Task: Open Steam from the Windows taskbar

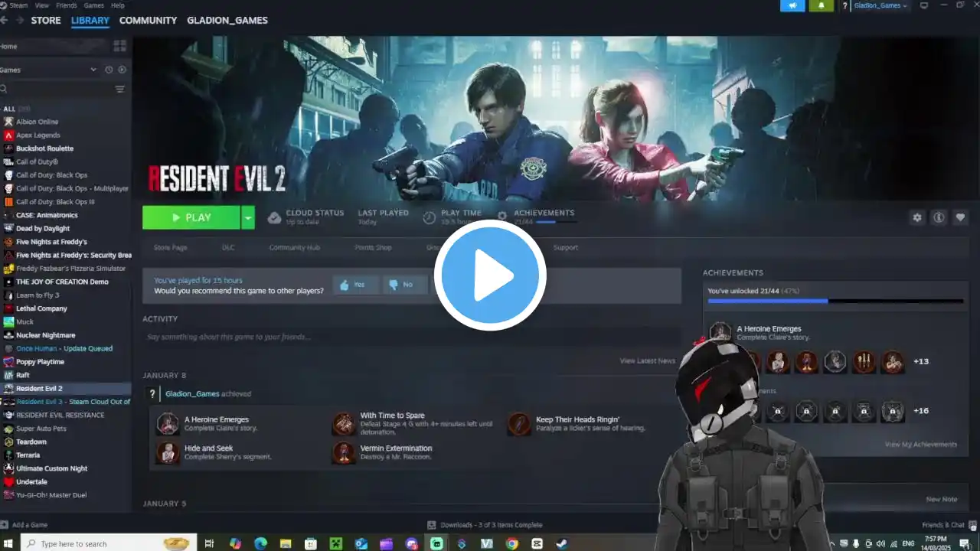Action: (x=561, y=543)
